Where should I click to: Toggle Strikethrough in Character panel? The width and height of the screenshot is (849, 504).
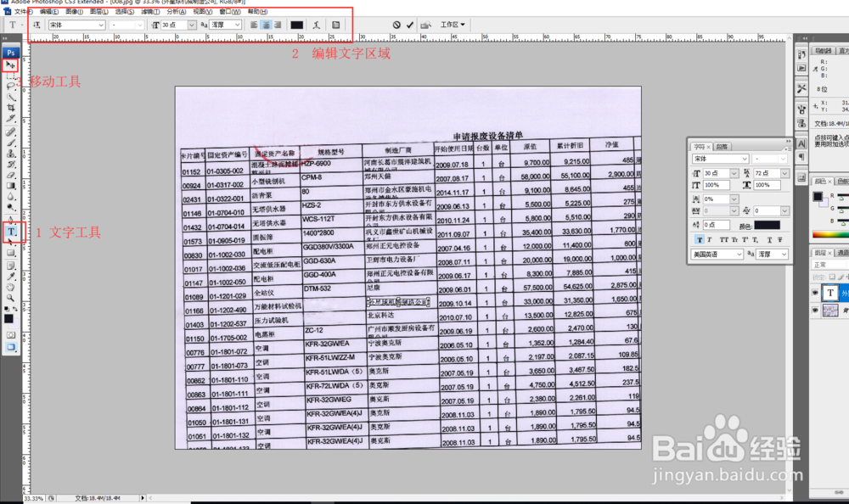780,240
